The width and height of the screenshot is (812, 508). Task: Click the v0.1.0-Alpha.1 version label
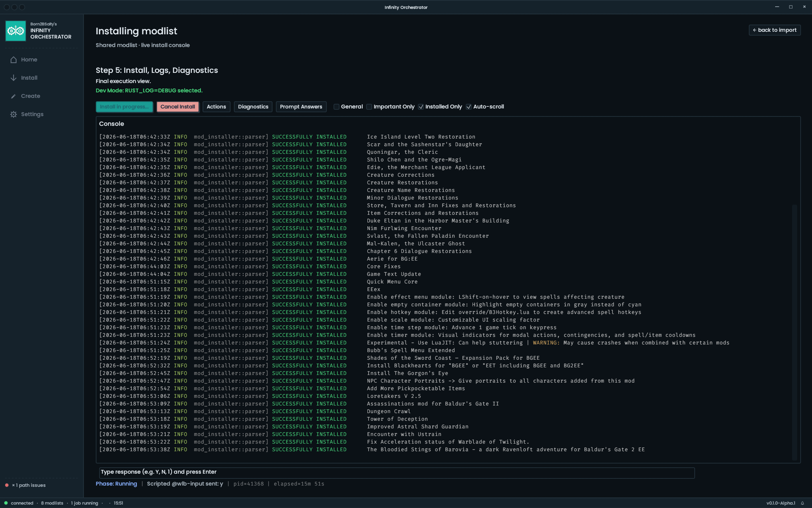tap(781, 503)
